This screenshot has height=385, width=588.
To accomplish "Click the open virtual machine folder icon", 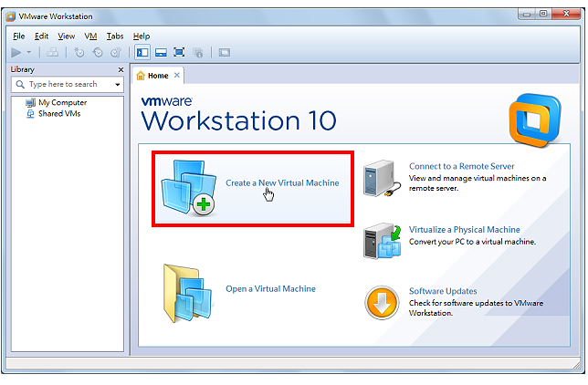I will (x=188, y=293).
